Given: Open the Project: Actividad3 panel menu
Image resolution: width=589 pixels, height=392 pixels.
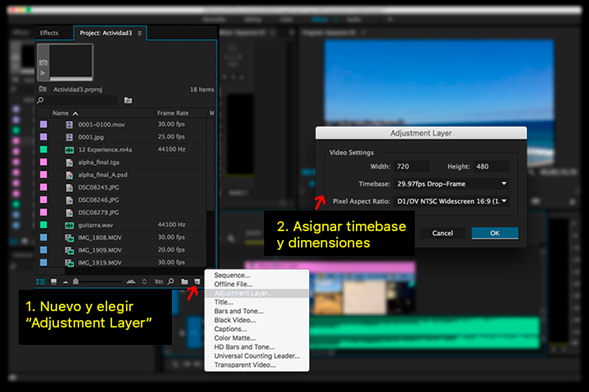Looking at the screenshot, I should (139, 33).
